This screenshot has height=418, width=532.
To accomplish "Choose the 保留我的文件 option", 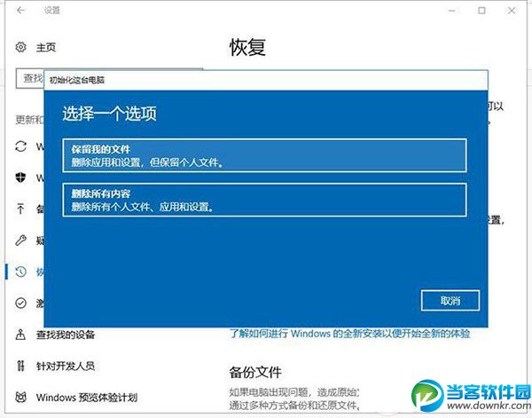I will [264, 155].
